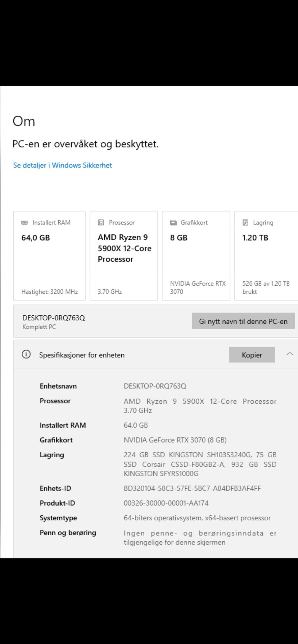
Task: Click the Prosessor chip icon
Action: coord(101,222)
